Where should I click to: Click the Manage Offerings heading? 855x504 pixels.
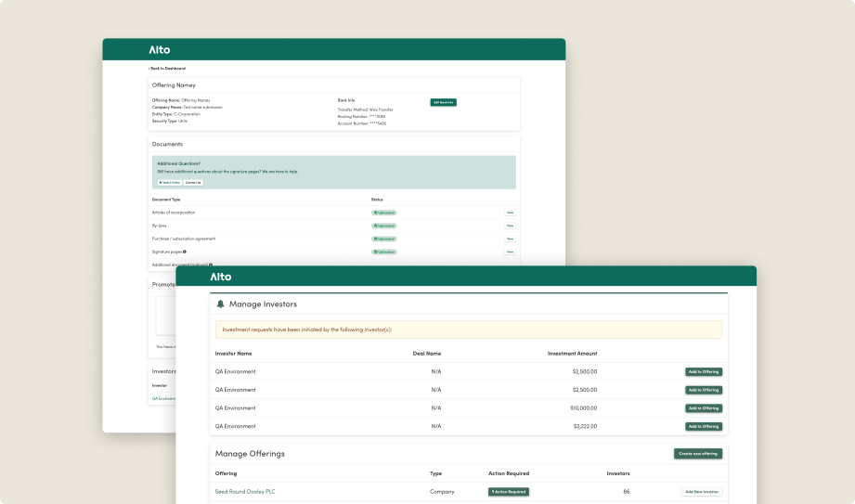click(x=250, y=454)
